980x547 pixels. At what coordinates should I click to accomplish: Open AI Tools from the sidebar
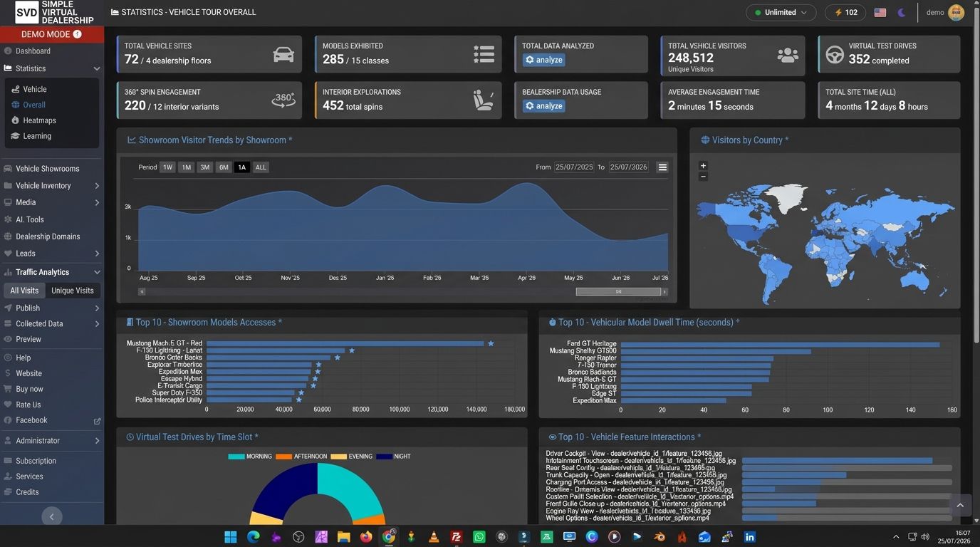(x=30, y=219)
